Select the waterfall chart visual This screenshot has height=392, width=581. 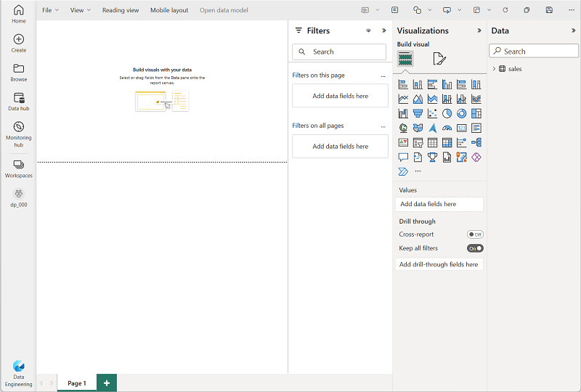pos(403,113)
